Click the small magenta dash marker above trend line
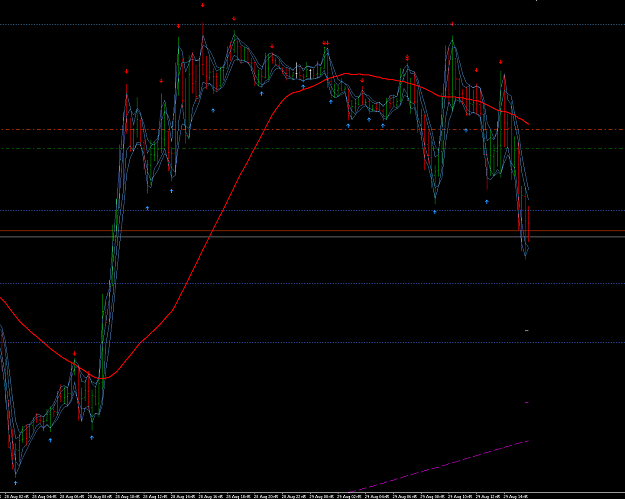Image resolution: width=625 pixels, height=499 pixels. [527, 403]
